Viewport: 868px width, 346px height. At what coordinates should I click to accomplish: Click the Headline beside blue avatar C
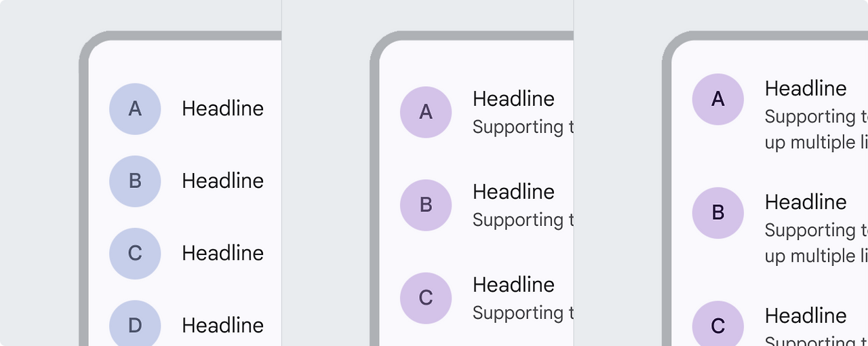pyautogui.click(x=222, y=253)
